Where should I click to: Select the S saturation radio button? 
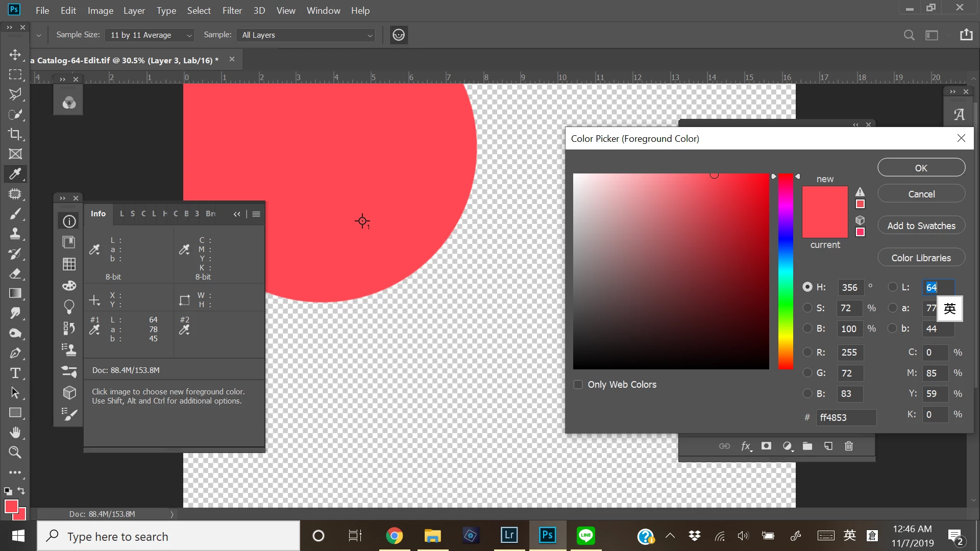807,308
